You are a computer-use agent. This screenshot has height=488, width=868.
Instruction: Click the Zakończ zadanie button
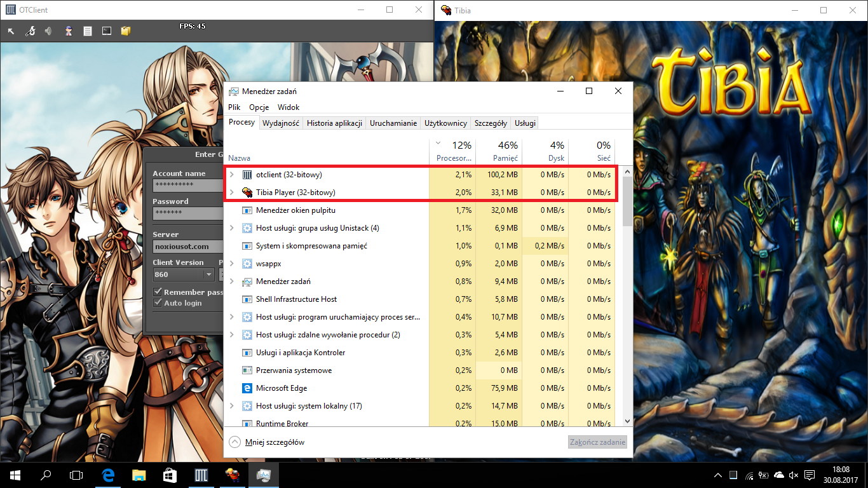(597, 442)
